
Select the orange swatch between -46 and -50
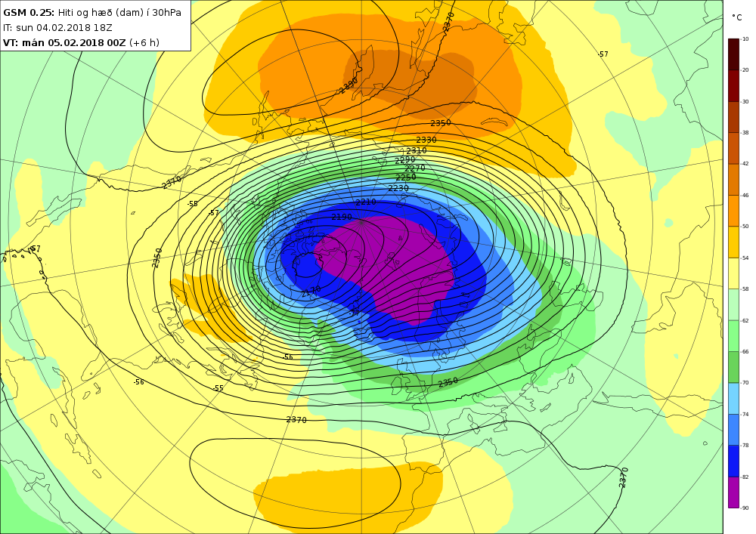point(733,211)
